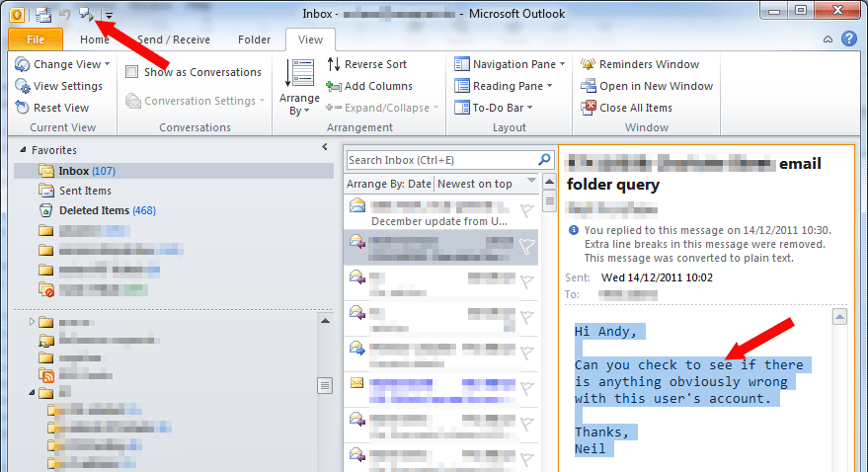Switch to the Send / Receive tab
The height and width of the screenshot is (472, 868).
click(x=173, y=39)
